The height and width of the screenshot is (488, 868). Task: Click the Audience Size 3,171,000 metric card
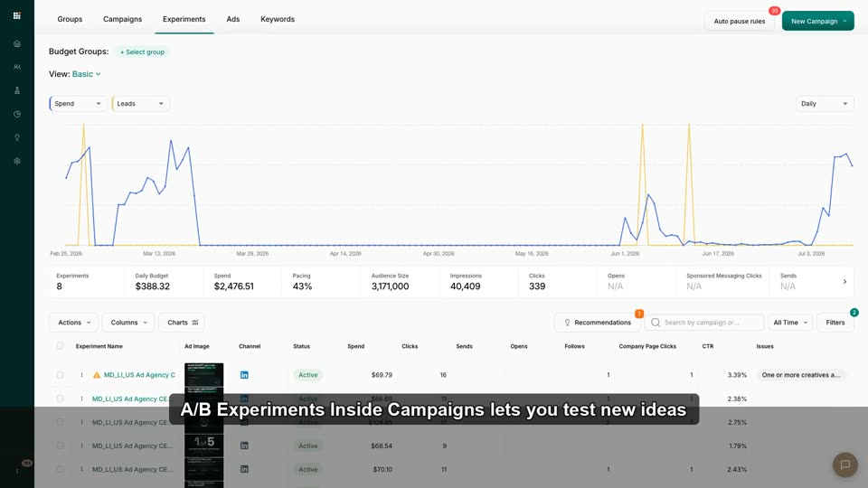point(400,282)
